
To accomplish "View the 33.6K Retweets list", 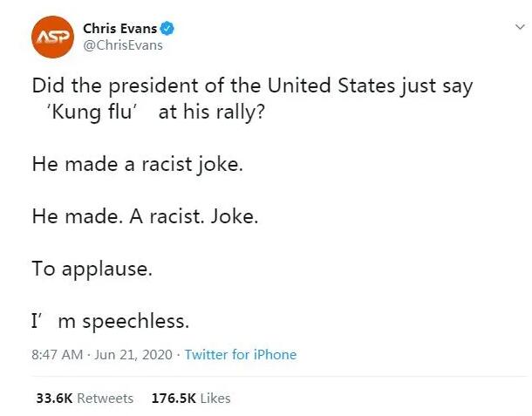I will click(84, 399).
